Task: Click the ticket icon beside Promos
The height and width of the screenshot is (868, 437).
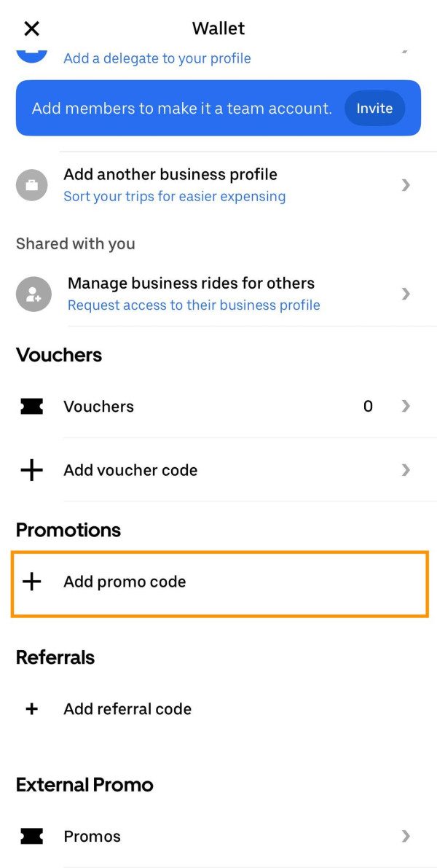Action: tap(31, 836)
